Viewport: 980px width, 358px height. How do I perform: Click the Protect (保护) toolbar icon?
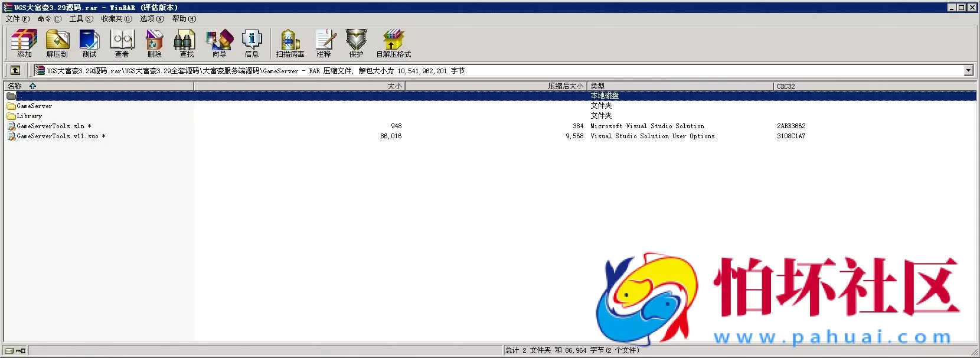357,44
